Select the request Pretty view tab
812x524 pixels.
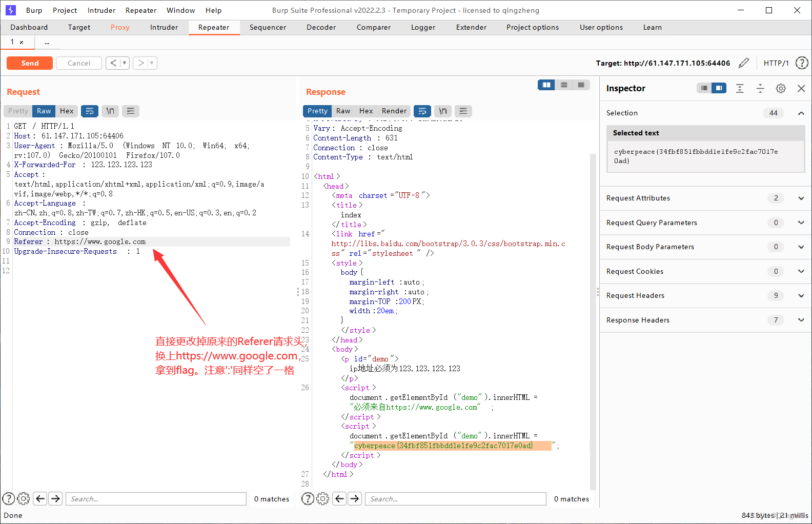pos(18,111)
